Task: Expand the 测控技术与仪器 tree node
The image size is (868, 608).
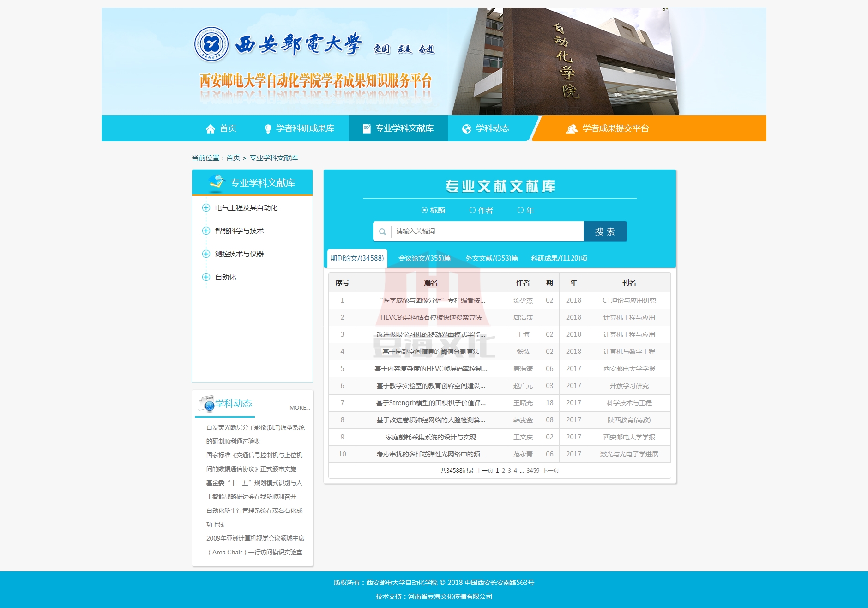Action: (x=206, y=254)
